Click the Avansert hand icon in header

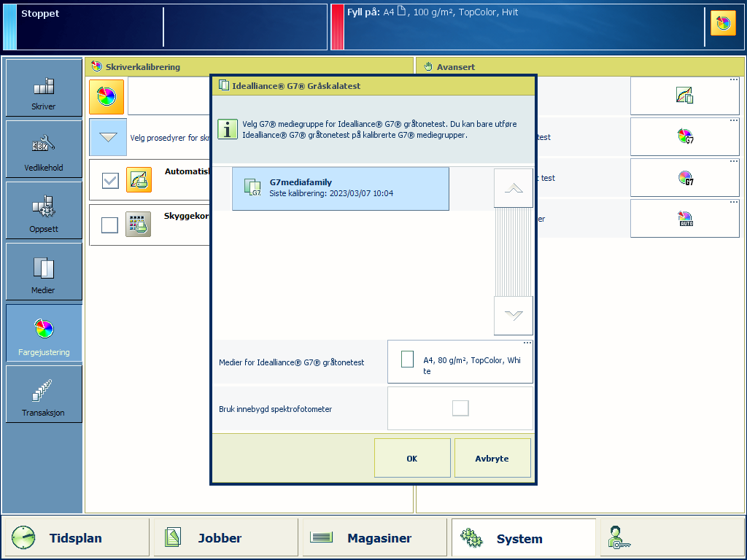(428, 66)
